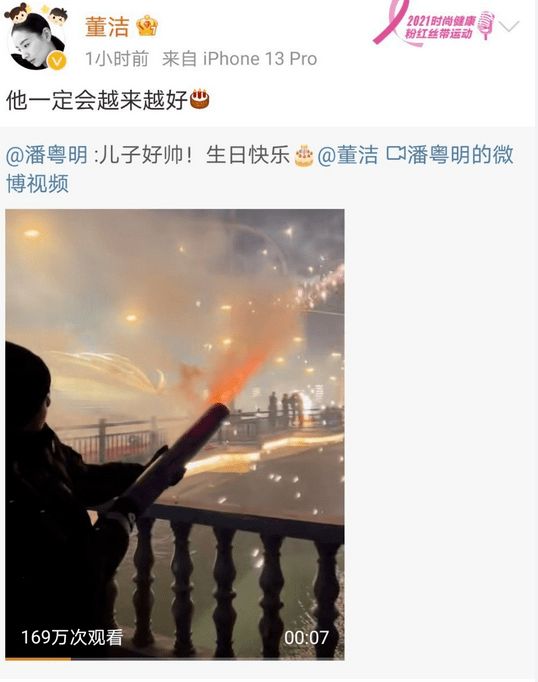Viewport: 538px width, 682px height.
Task: Click the cake emoji after 生日快乐
Action: point(304,155)
